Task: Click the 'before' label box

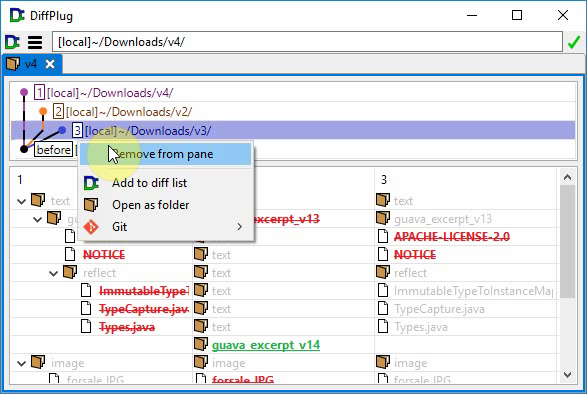Action: (x=54, y=149)
